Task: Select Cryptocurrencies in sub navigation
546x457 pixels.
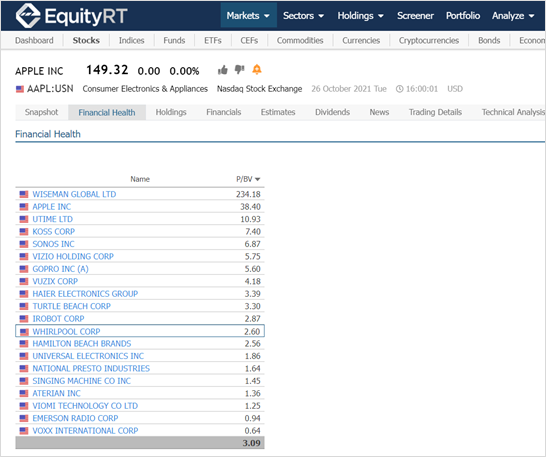Action: [429, 40]
